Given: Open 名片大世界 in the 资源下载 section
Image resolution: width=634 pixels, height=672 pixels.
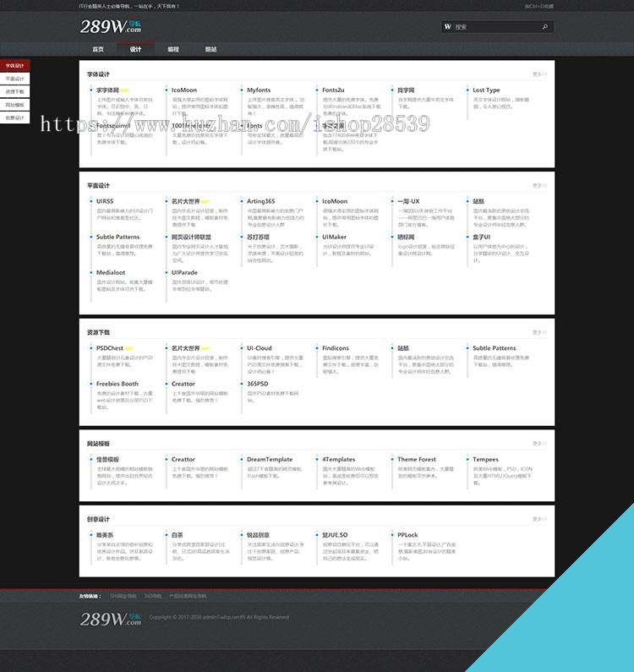Looking at the screenshot, I should (x=186, y=348).
